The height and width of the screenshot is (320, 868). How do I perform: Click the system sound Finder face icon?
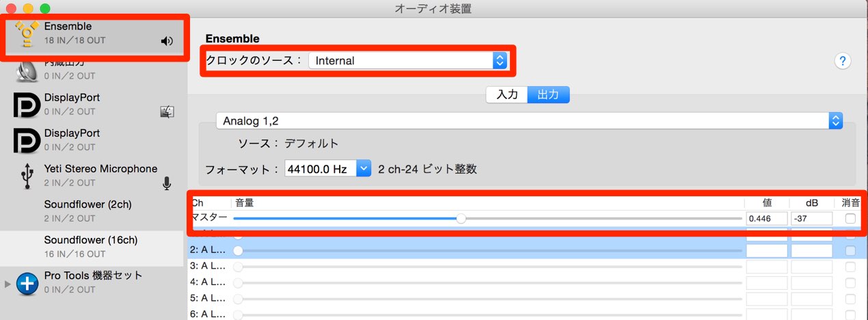(x=167, y=112)
